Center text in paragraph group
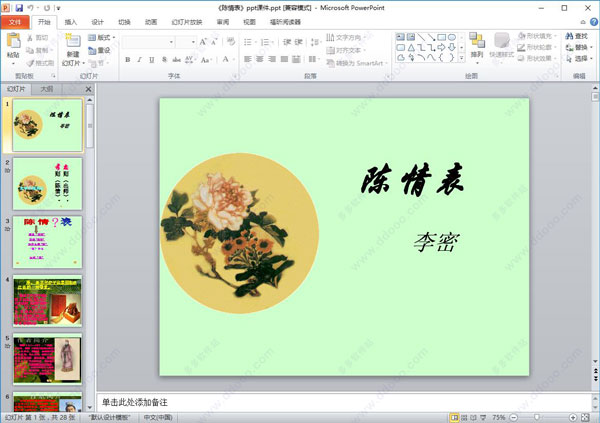 point(260,59)
